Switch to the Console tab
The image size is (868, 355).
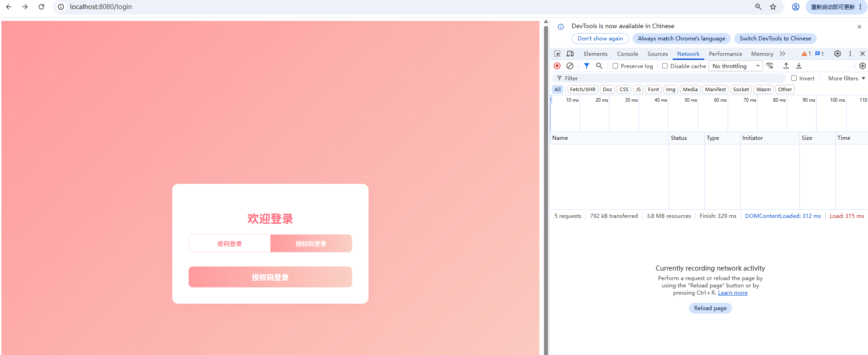click(x=628, y=54)
